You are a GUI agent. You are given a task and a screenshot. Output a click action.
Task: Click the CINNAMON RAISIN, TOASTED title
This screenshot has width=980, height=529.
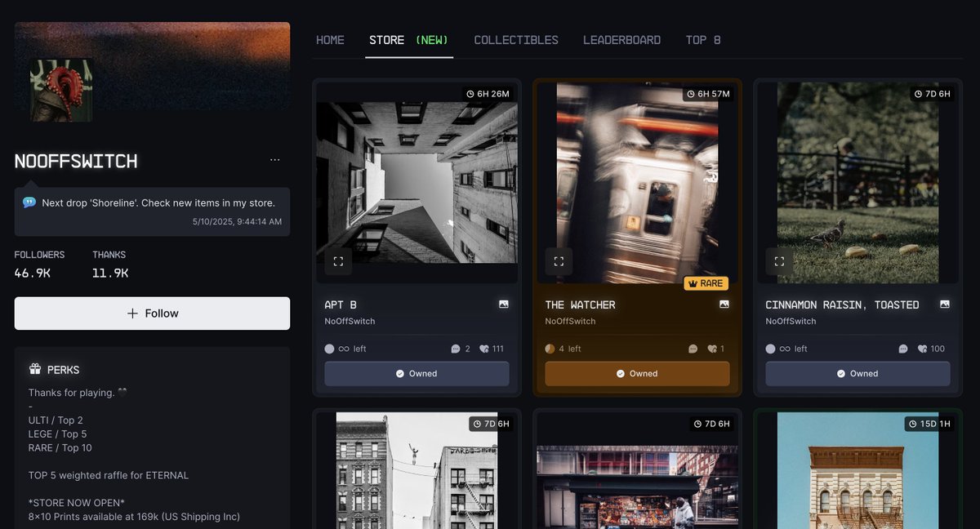point(842,305)
